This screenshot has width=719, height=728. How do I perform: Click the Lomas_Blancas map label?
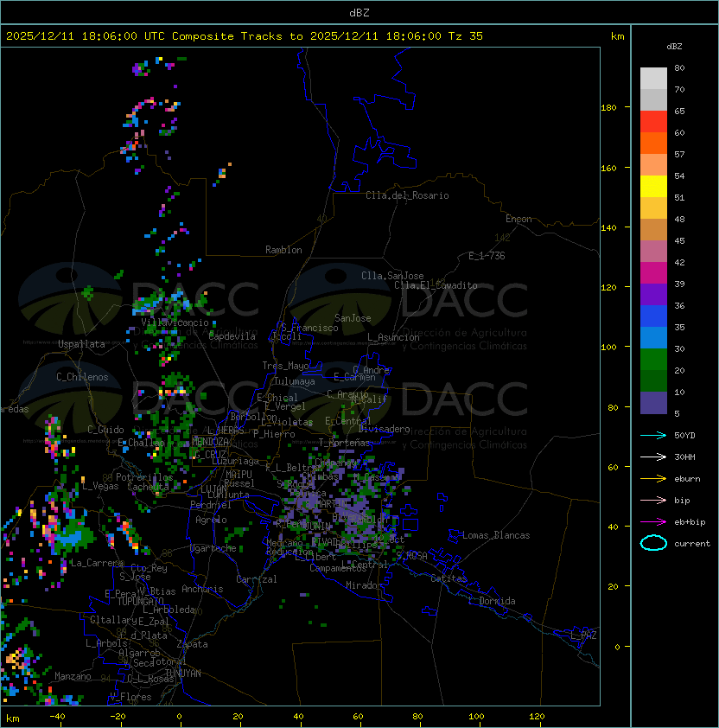pyautogui.click(x=496, y=535)
